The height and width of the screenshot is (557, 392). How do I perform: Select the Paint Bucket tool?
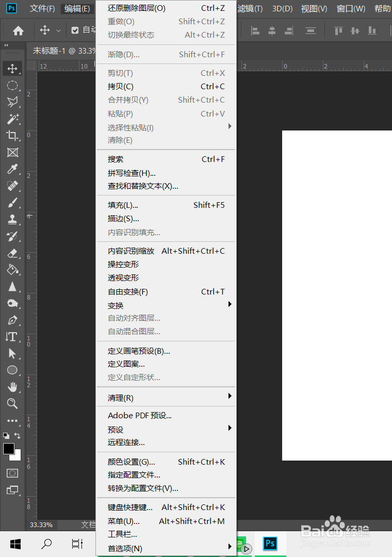pyautogui.click(x=12, y=270)
